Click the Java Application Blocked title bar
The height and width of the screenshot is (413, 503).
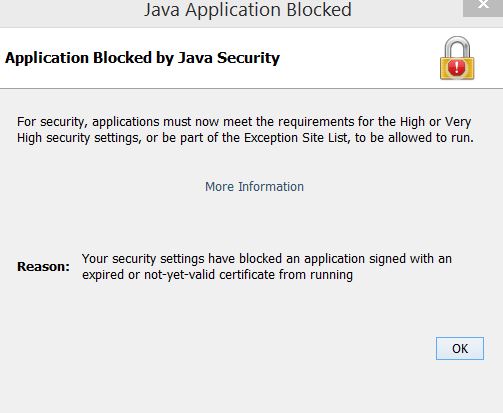coord(248,10)
